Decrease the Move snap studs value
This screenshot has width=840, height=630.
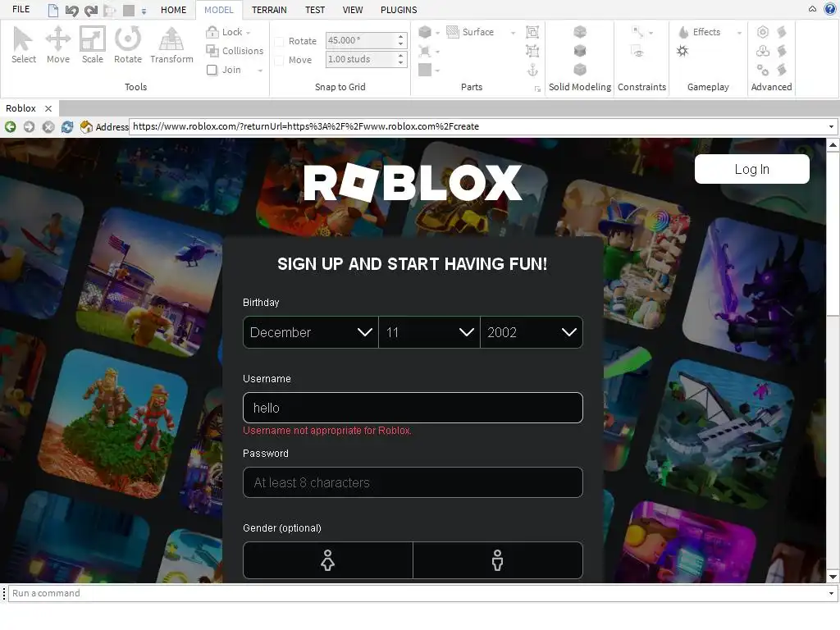tap(400, 63)
